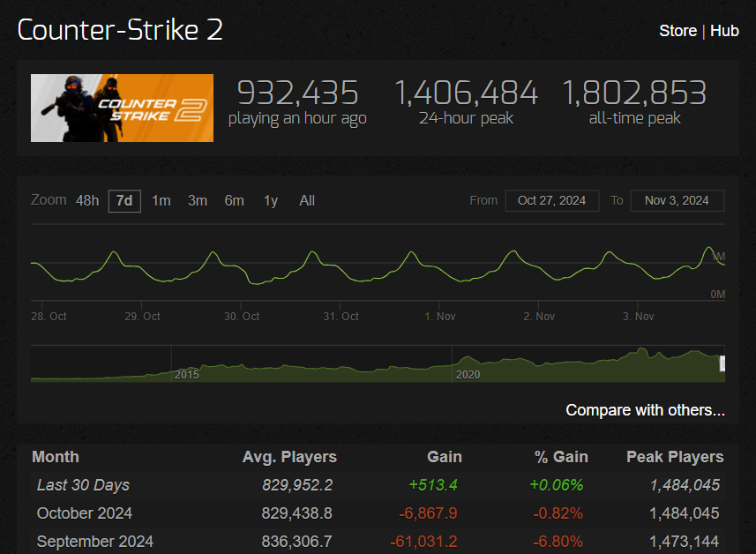Select the 6m zoom range

pyautogui.click(x=235, y=200)
